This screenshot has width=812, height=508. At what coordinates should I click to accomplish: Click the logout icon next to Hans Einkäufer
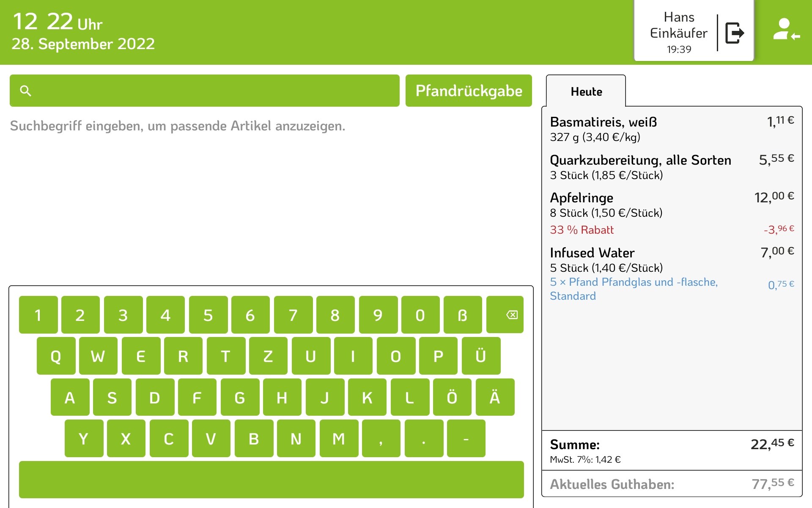point(735,33)
